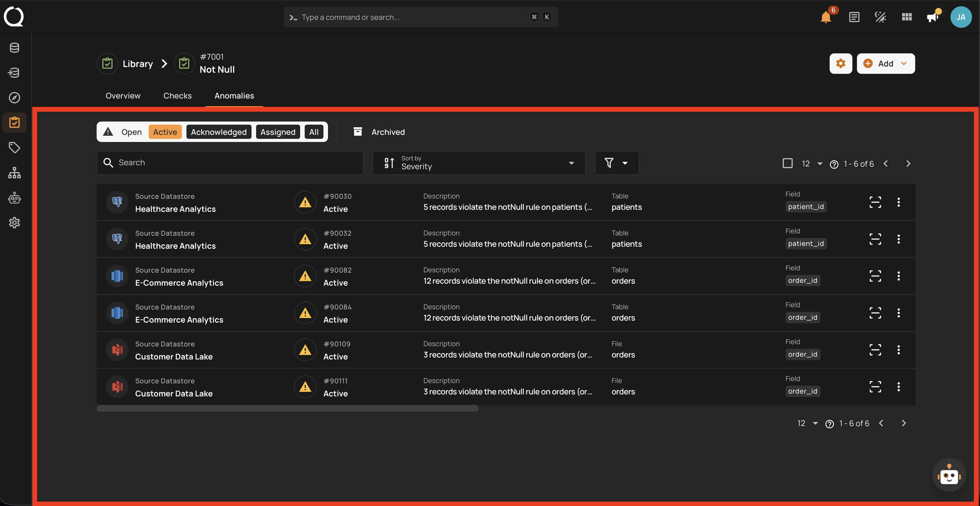Open E-Commerce Analytics anomaly #90084 row

[506, 313]
